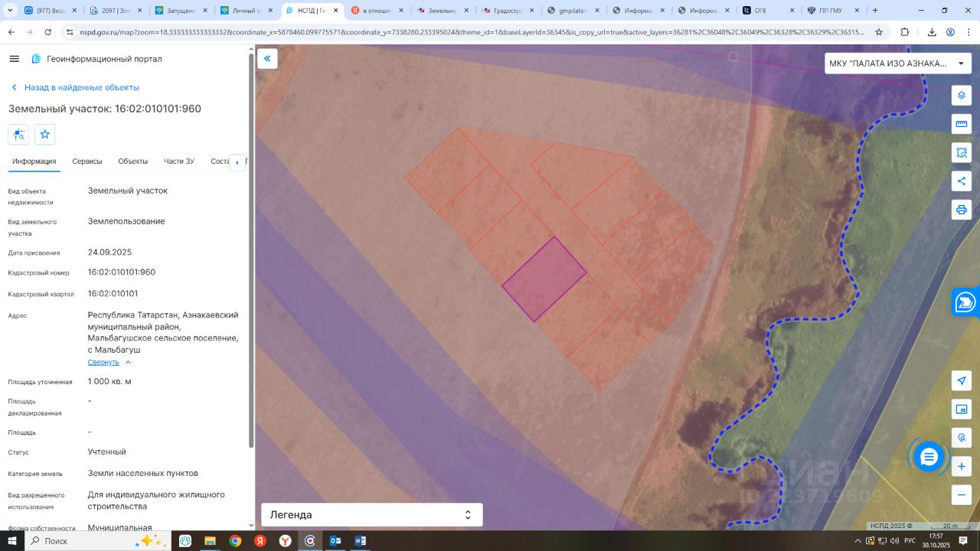Go back to found objects list
The width and height of the screenshot is (980, 551).
74,87
